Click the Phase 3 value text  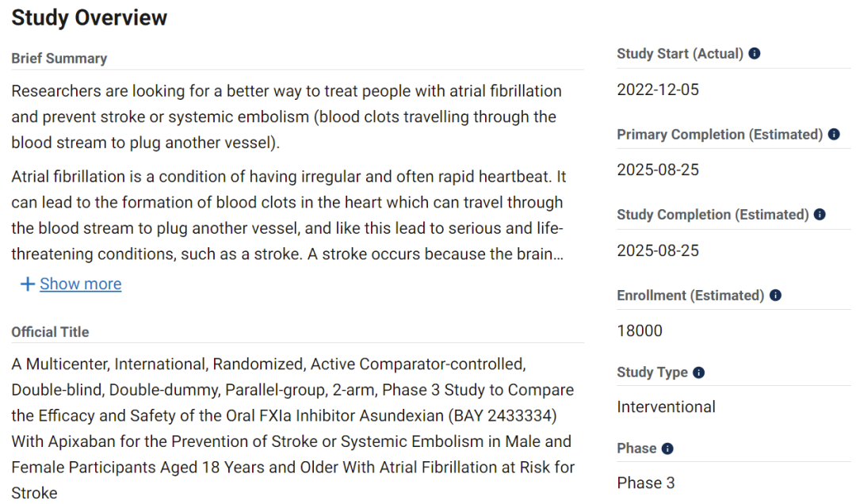click(646, 483)
